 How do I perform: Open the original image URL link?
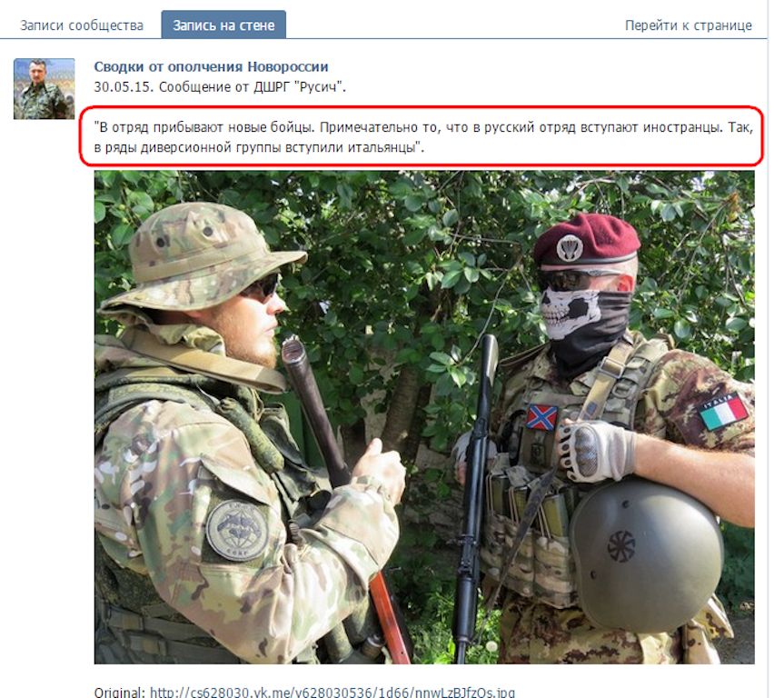[x=332, y=692]
